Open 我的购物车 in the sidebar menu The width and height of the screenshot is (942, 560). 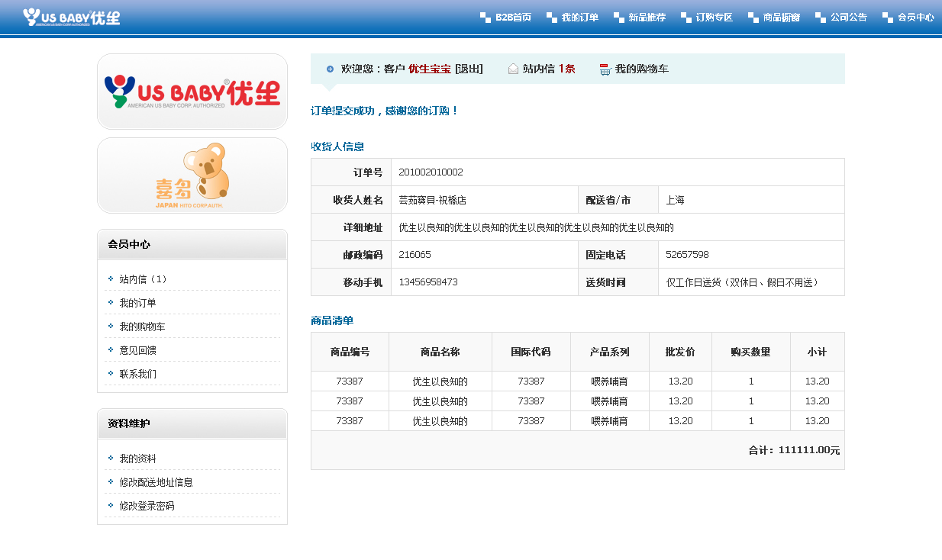tap(142, 327)
